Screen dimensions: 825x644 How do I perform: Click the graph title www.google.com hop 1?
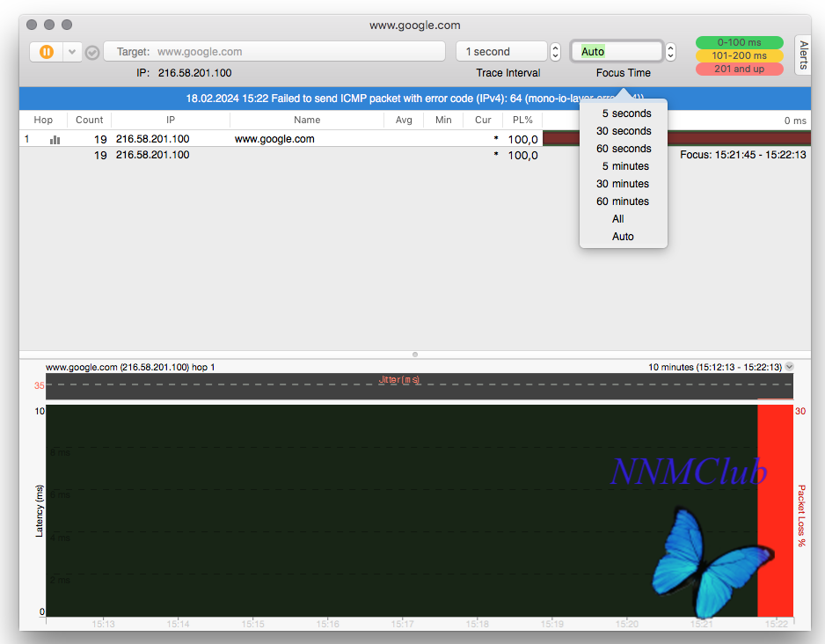coord(130,367)
